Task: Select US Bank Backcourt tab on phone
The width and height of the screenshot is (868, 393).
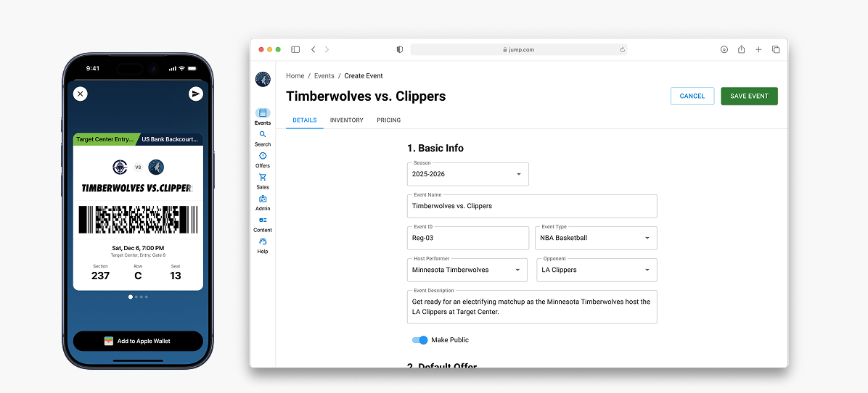Action: (x=170, y=139)
